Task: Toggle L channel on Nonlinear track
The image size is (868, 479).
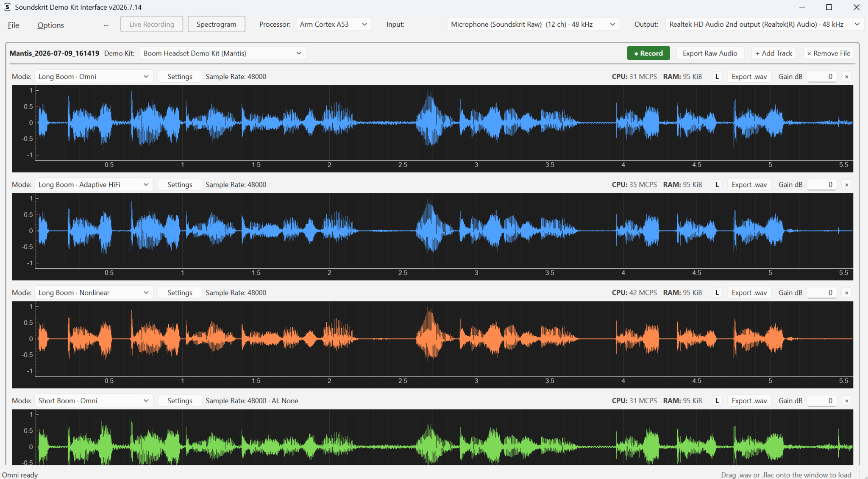Action: 717,293
